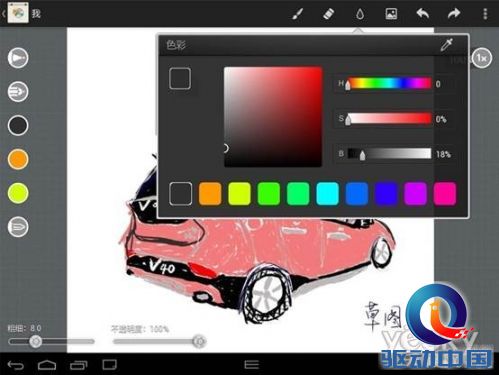Choose the purple palette swatch
499x375 pixels.
point(415,193)
